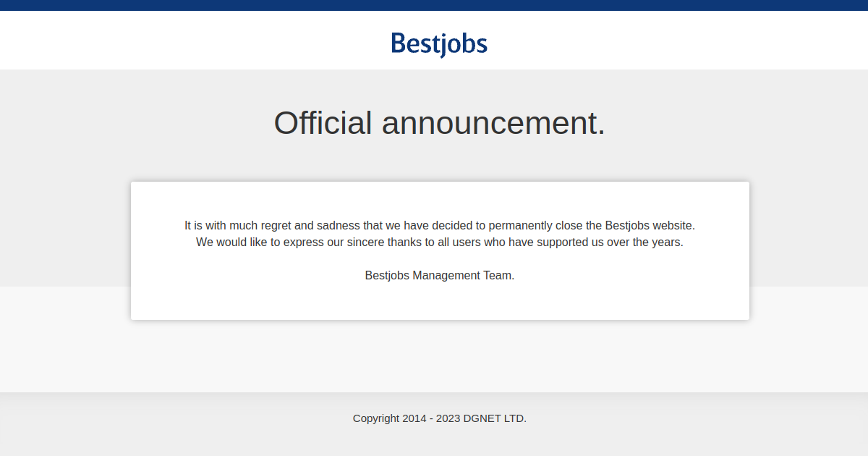
Task: Click the word 'sincere' in the message
Action: pos(365,242)
